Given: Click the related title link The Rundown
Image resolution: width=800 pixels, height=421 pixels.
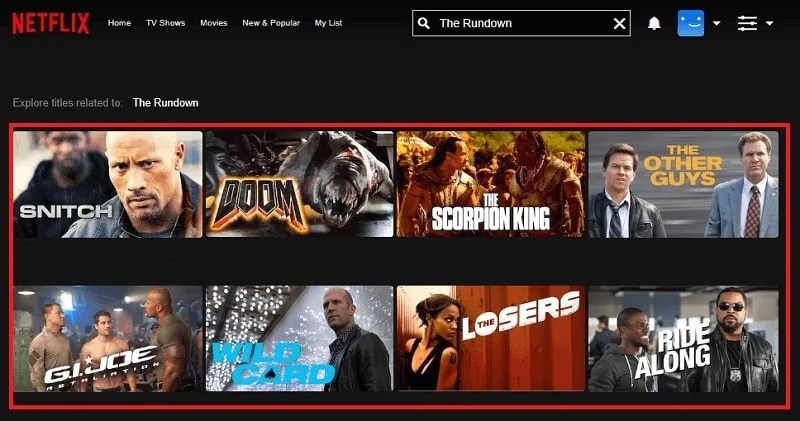Looking at the screenshot, I should click(x=165, y=103).
